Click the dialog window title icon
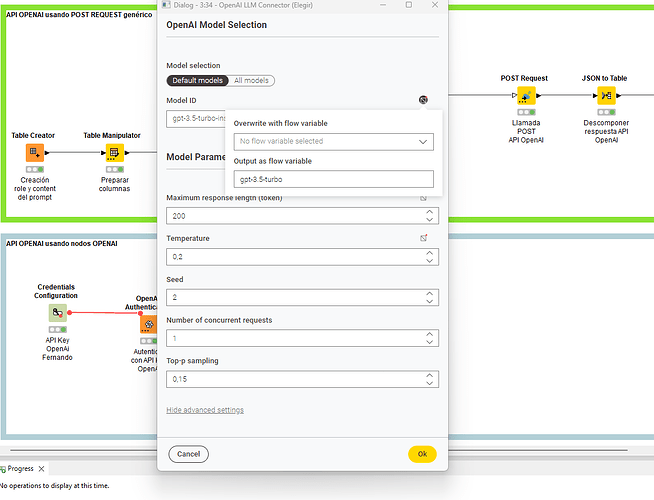This screenshot has width=654, height=500. 166,5
